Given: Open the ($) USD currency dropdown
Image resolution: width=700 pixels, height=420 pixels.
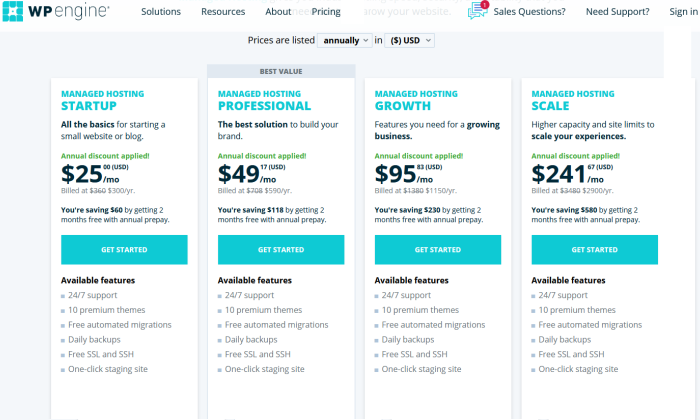Looking at the screenshot, I should [409, 41].
